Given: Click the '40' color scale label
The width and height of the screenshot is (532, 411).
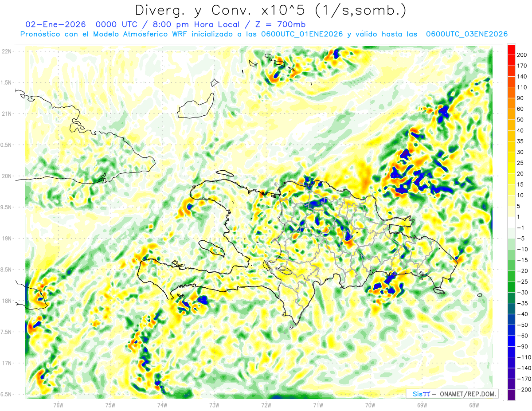Looking at the screenshot, I should [x=520, y=130].
